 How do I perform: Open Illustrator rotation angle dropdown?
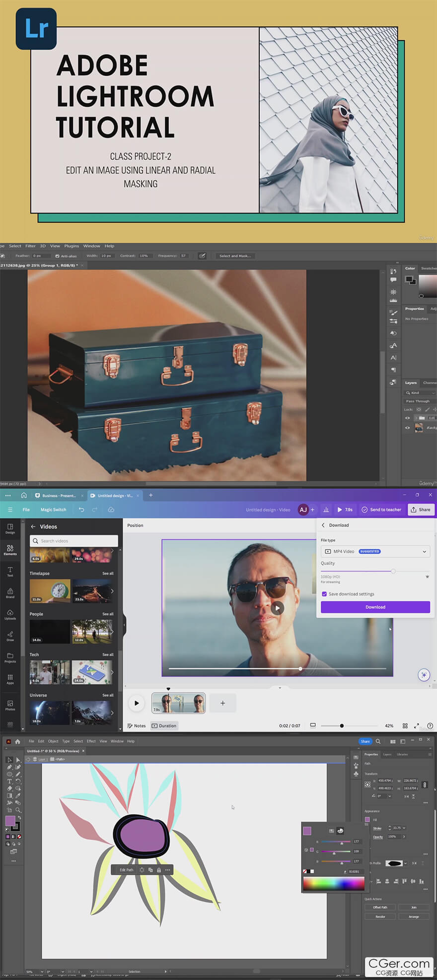click(x=389, y=796)
